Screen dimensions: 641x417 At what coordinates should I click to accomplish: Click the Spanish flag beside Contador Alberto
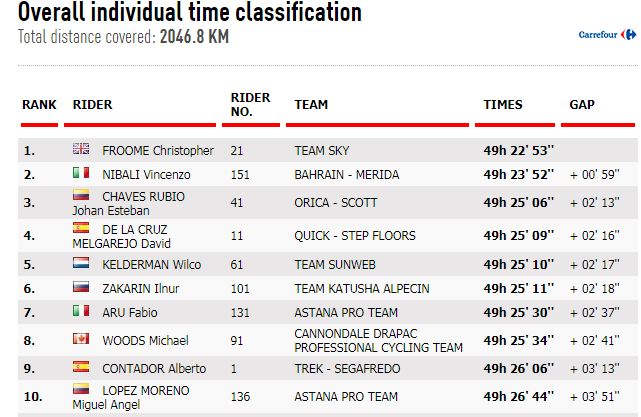point(81,366)
